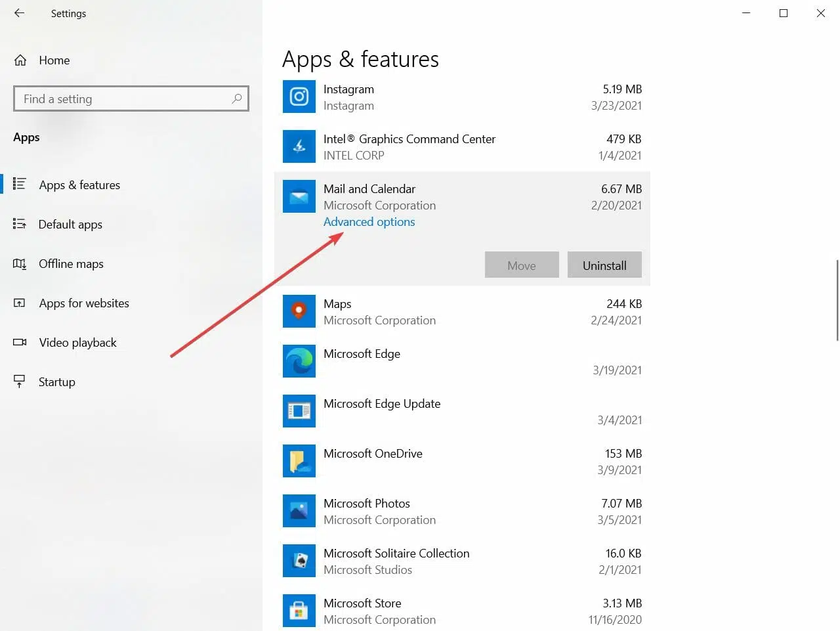The width and height of the screenshot is (840, 631).
Task: Click the Microsoft OneDrive icon
Action: pos(299,461)
